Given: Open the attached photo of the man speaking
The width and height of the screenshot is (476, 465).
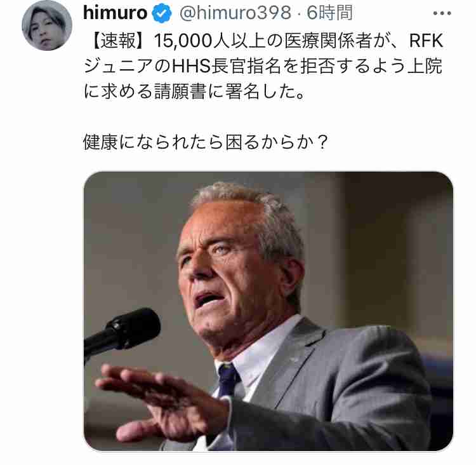Looking at the screenshot, I should coord(268,311).
